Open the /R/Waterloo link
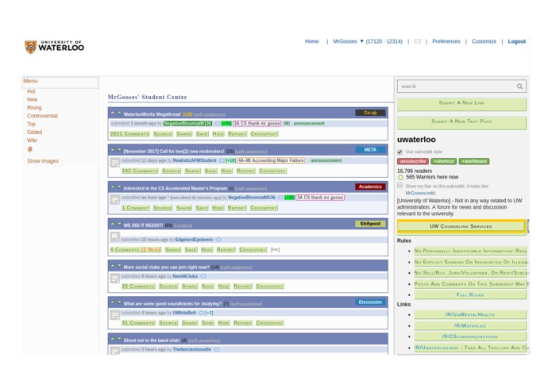 pyautogui.click(x=470, y=325)
